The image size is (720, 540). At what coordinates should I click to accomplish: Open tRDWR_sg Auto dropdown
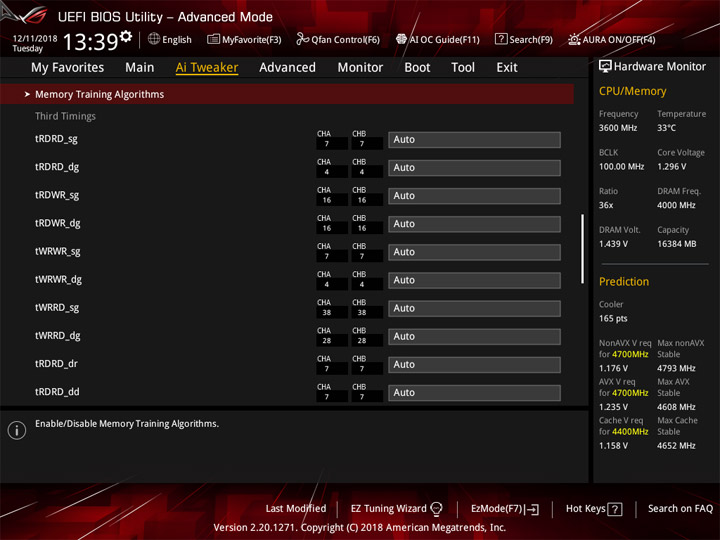pos(474,196)
